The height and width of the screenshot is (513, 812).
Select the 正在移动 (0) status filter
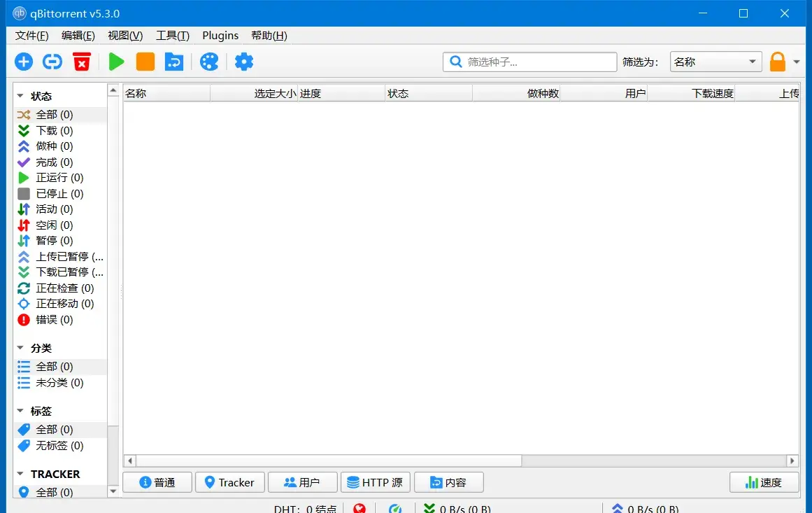[61, 304]
